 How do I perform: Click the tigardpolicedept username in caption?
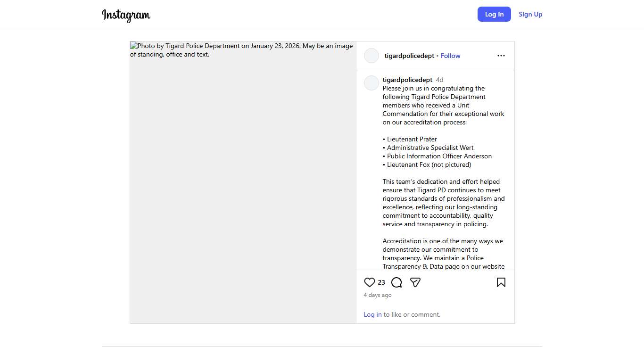coord(407,80)
